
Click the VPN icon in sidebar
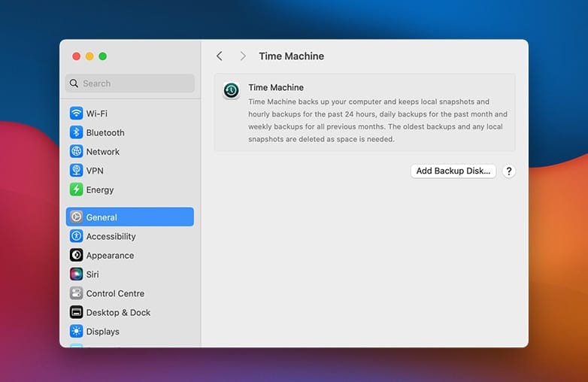pyautogui.click(x=76, y=171)
